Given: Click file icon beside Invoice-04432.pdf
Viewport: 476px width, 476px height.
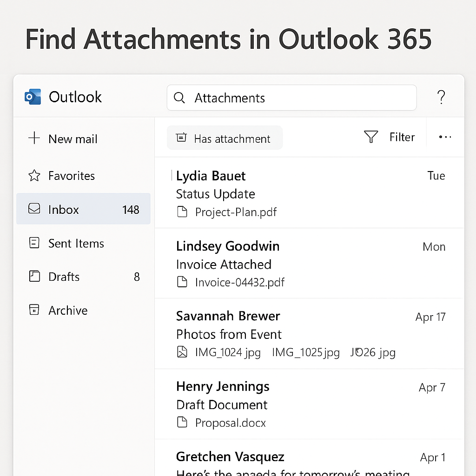Looking at the screenshot, I should [x=182, y=282].
